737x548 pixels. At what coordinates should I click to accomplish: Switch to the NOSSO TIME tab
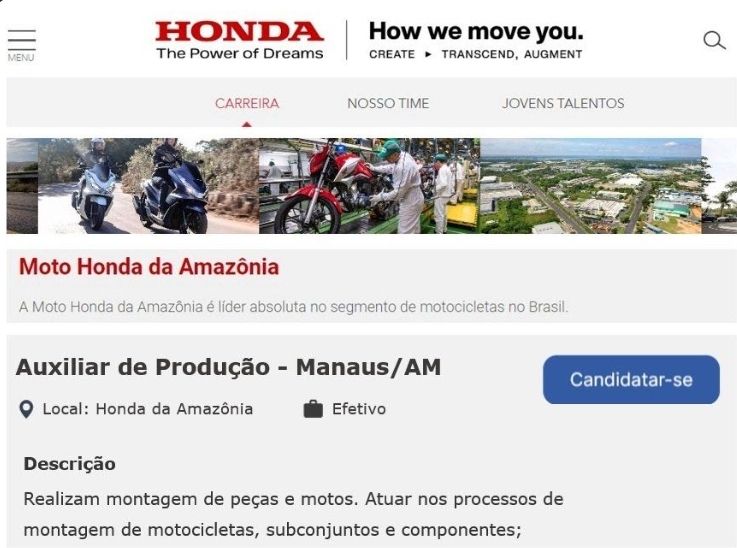click(x=388, y=103)
